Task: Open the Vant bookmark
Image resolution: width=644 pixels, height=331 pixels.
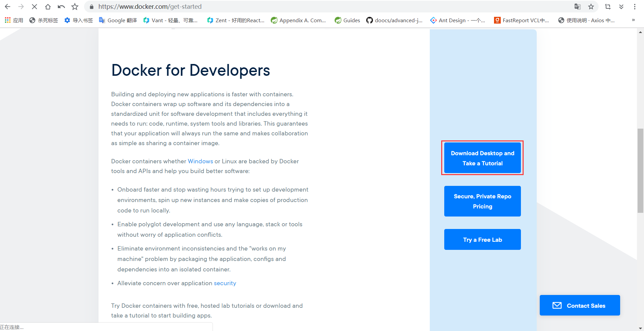Action: (170, 20)
